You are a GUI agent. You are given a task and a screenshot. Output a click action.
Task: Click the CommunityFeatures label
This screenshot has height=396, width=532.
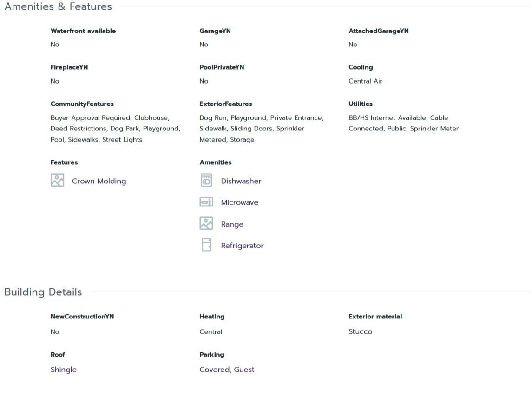82,104
